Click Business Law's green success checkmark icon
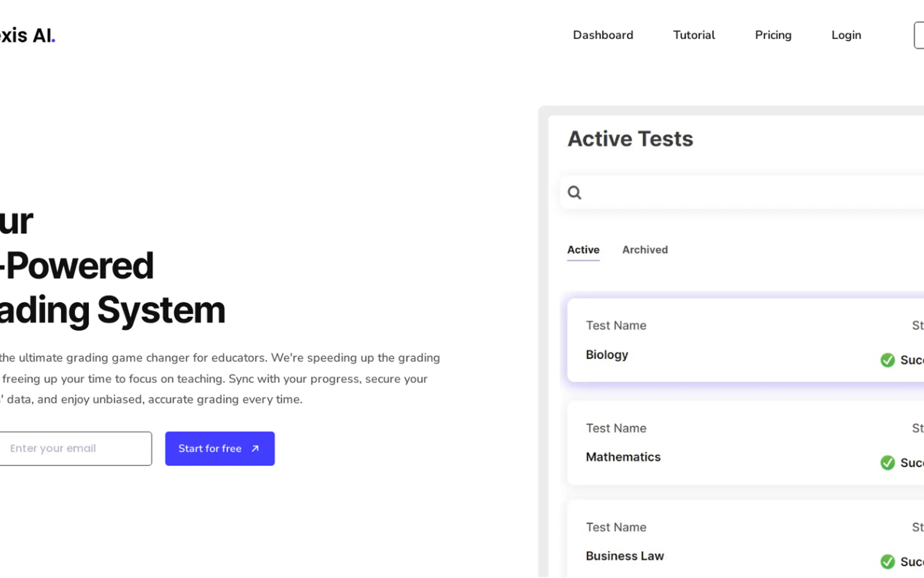This screenshot has width=924, height=578. click(887, 562)
